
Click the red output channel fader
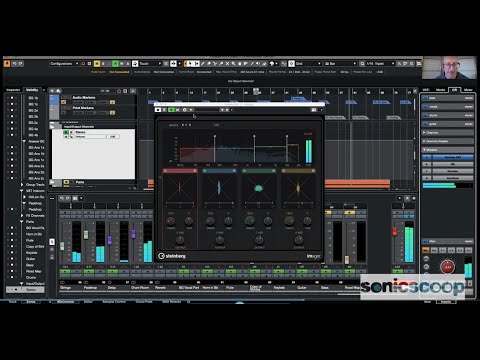[395, 231]
